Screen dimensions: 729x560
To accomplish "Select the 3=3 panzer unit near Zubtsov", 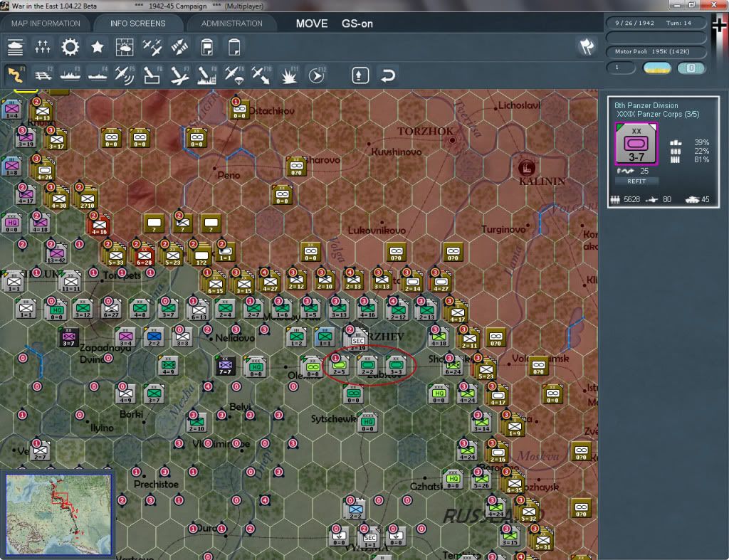I will pyautogui.click(x=396, y=366).
